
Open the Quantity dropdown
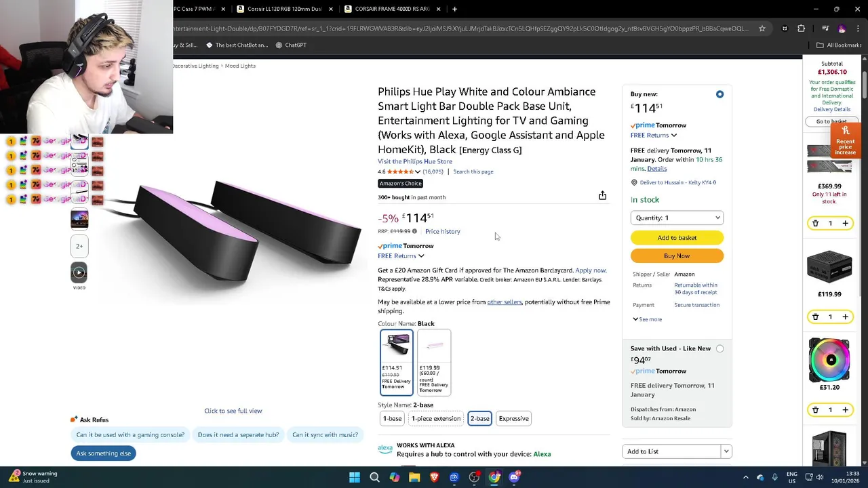click(677, 218)
